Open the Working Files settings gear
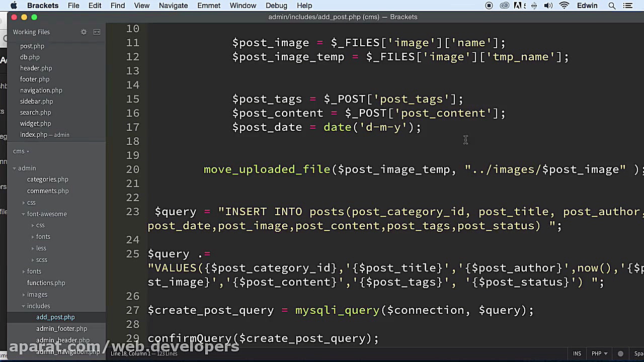Image resolution: width=644 pixels, height=362 pixels. pyautogui.click(x=84, y=32)
